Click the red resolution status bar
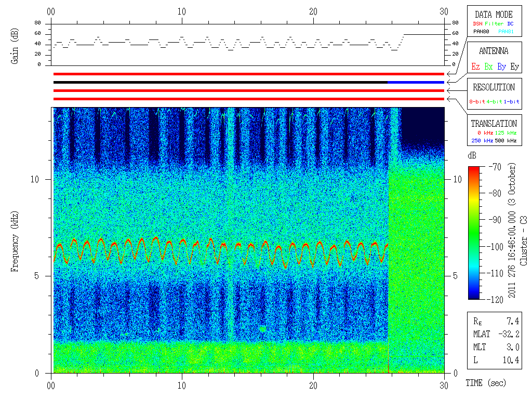The height and width of the screenshot is (399, 532). tap(249, 90)
